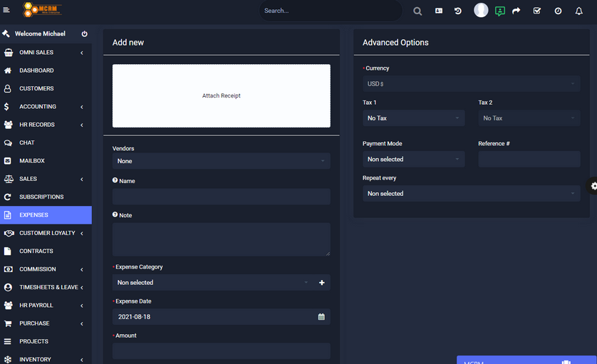Add new expense category with plus icon

[x=322, y=283]
